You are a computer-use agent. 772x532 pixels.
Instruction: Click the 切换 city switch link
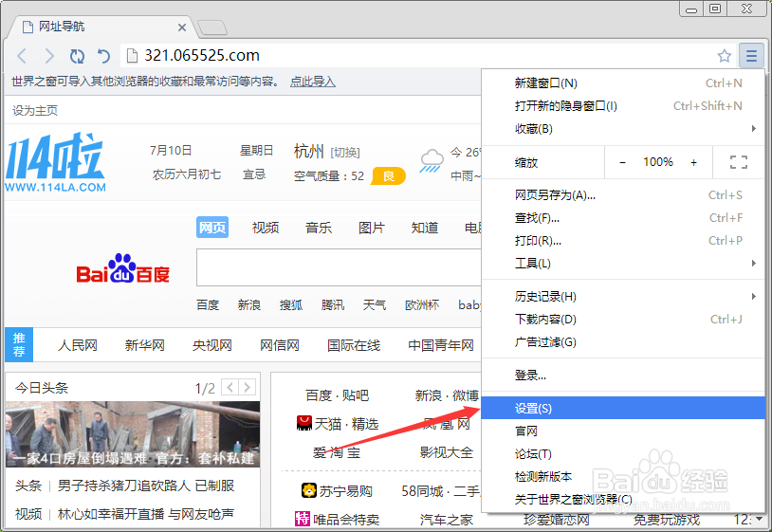[x=345, y=153]
